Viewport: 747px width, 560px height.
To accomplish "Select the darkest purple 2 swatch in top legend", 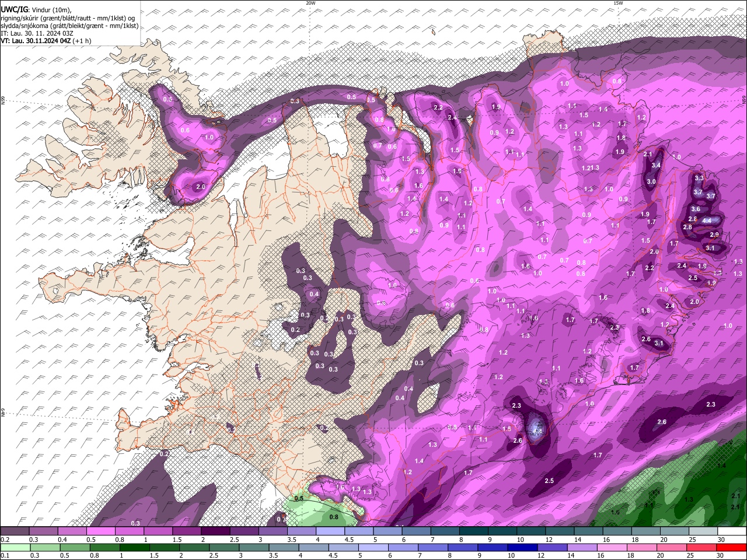I will (x=215, y=531).
